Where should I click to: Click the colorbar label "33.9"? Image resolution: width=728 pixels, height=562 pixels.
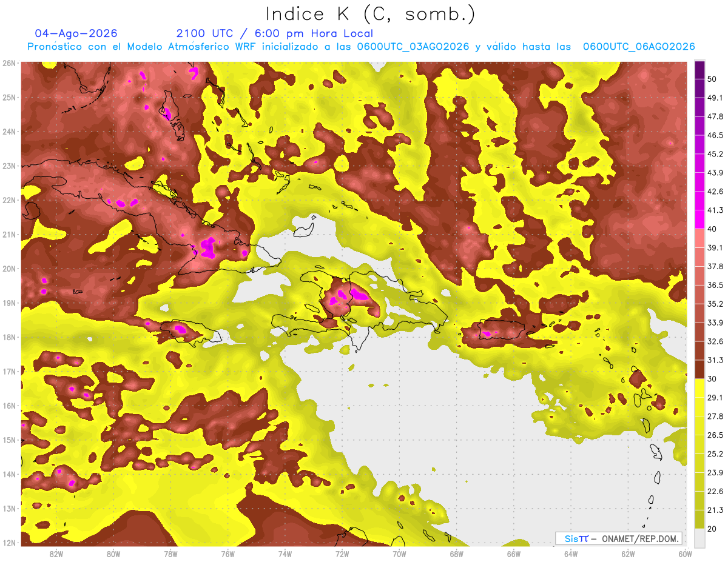715,323
